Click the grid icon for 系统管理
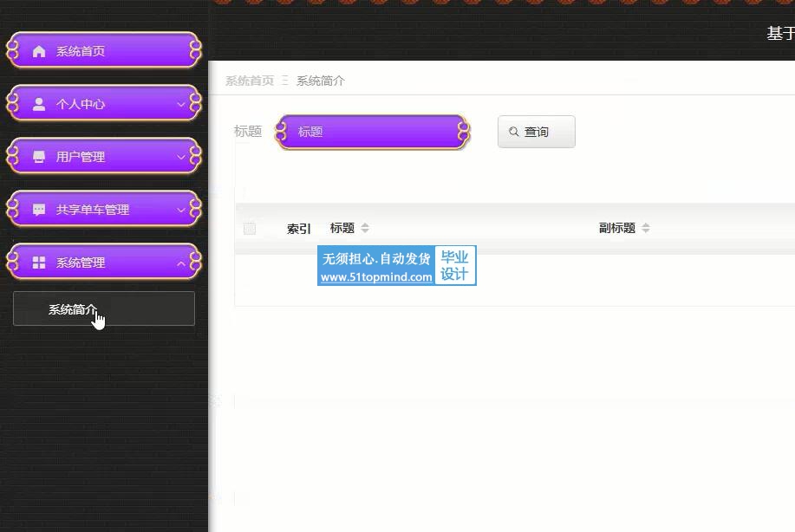 pos(39,263)
